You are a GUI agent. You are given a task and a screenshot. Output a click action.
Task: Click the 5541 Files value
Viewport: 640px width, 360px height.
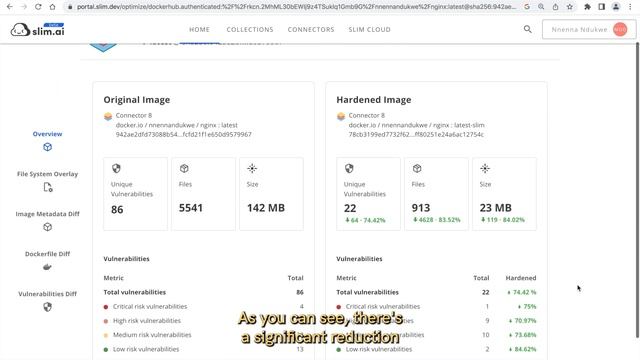click(191, 208)
